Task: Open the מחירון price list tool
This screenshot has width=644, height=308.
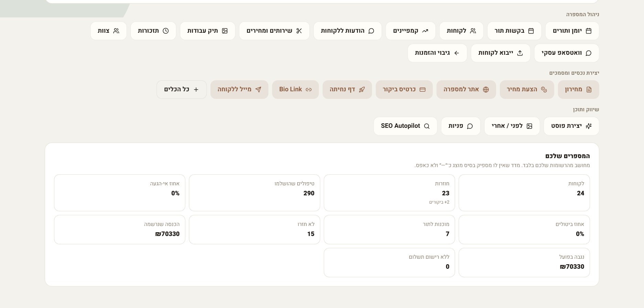Action: point(578,89)
